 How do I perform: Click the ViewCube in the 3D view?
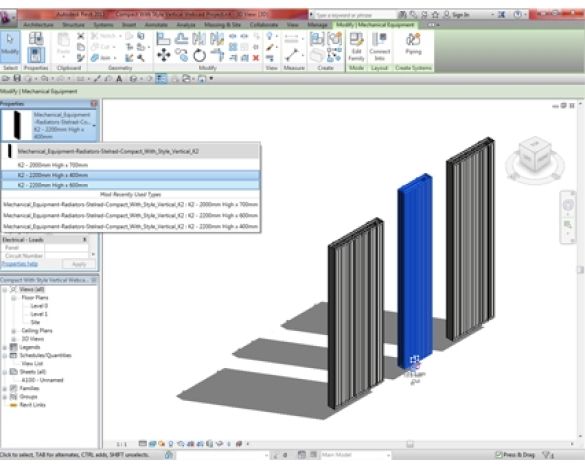tap(535, 156)
